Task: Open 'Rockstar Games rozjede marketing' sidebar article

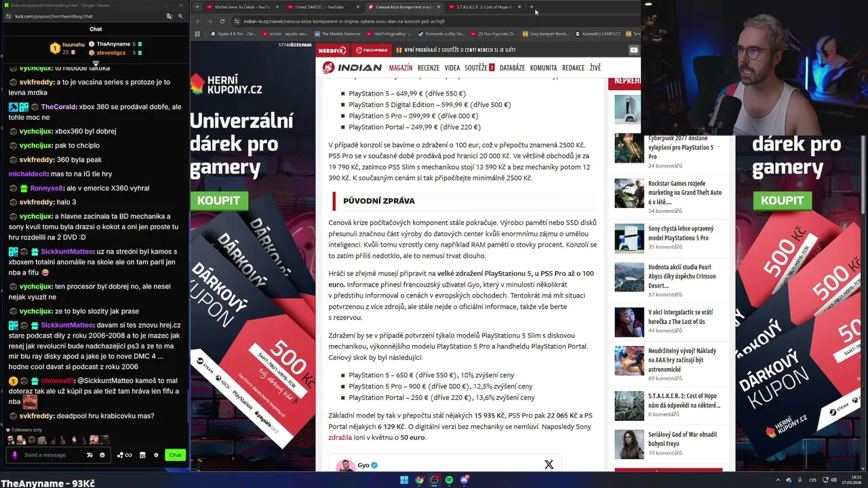Action: tap(684, 192)
